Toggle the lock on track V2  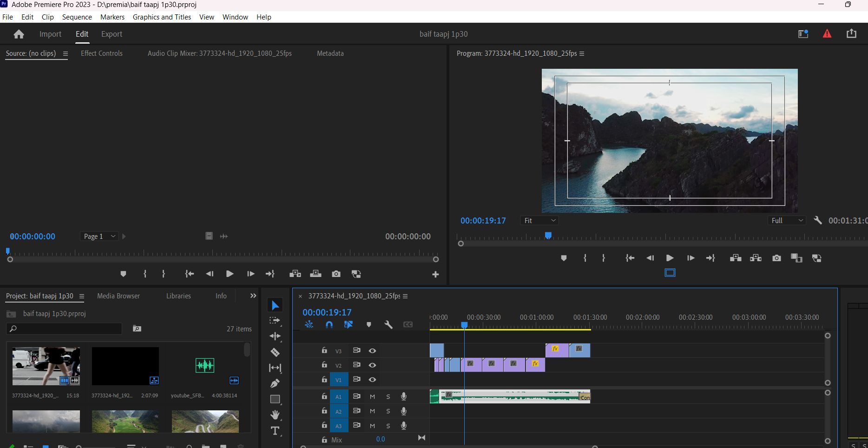click(324, 365)
